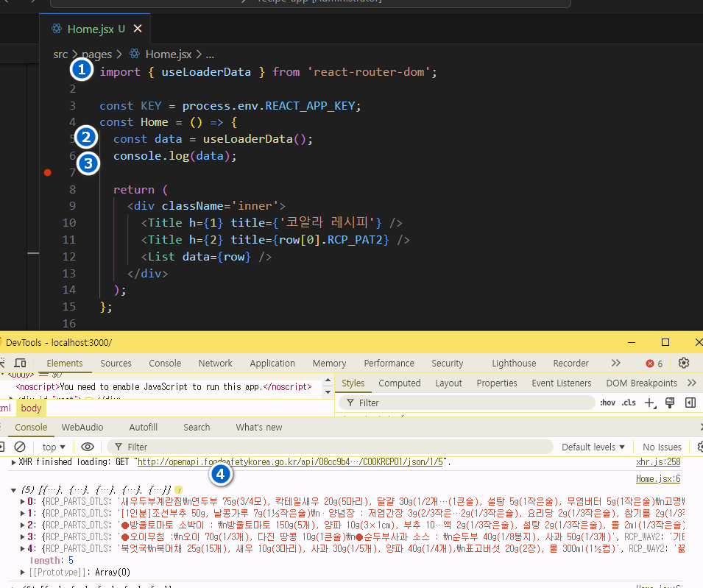Add new style rule plus icon
This screenshot has height=588, width=703.
pos(650,403)
